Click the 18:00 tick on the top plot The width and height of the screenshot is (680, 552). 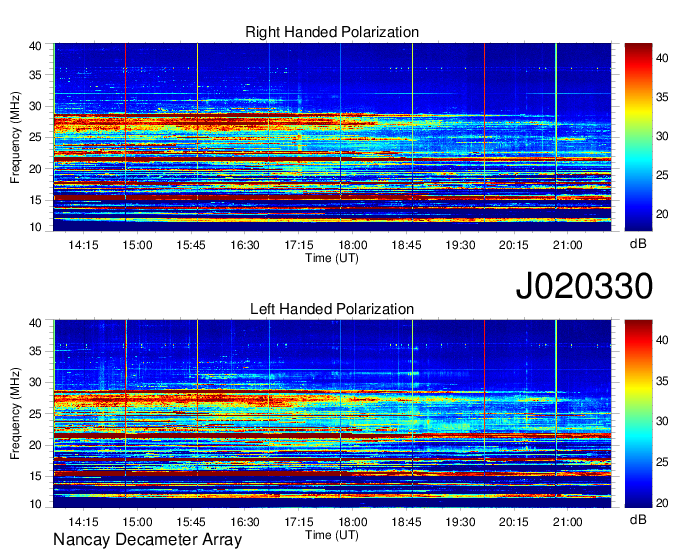pos(353,245)
